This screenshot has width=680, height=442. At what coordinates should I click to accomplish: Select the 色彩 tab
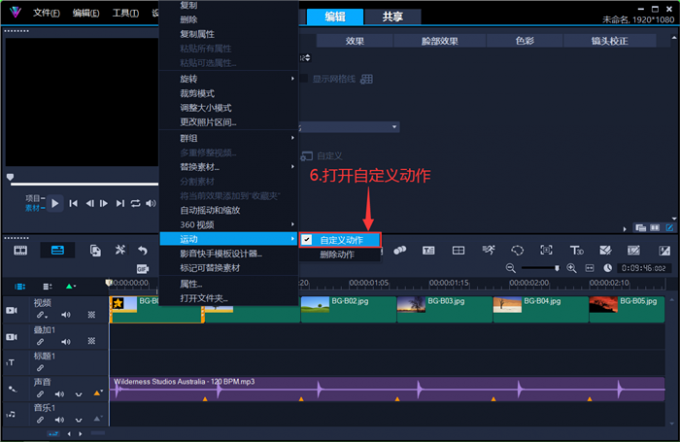click(x=525, y=41)
